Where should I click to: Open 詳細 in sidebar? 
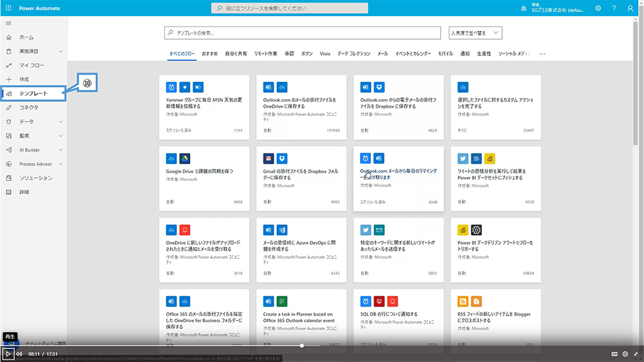[24, 192]
